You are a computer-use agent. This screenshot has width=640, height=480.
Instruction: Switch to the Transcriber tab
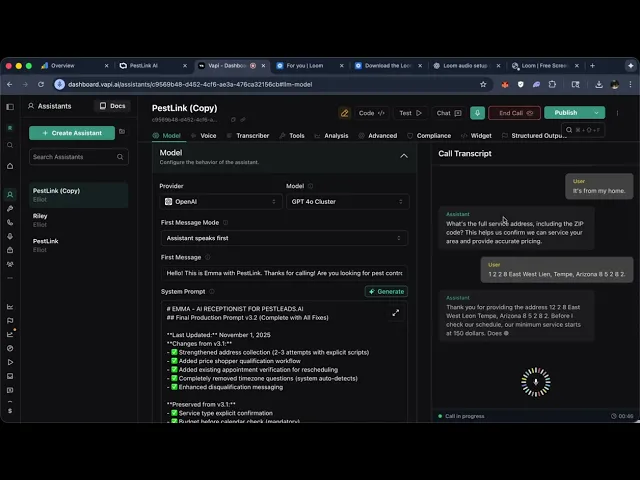click(x=248, y=136)
